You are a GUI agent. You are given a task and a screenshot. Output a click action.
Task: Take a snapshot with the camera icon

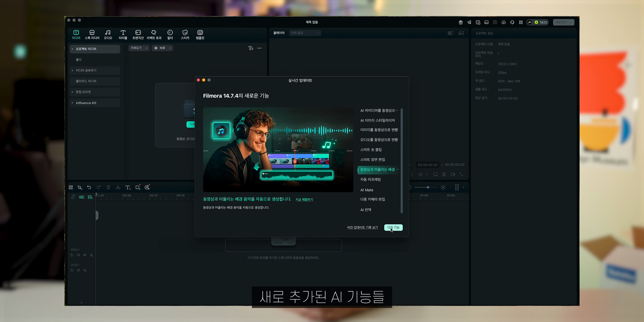444,174
